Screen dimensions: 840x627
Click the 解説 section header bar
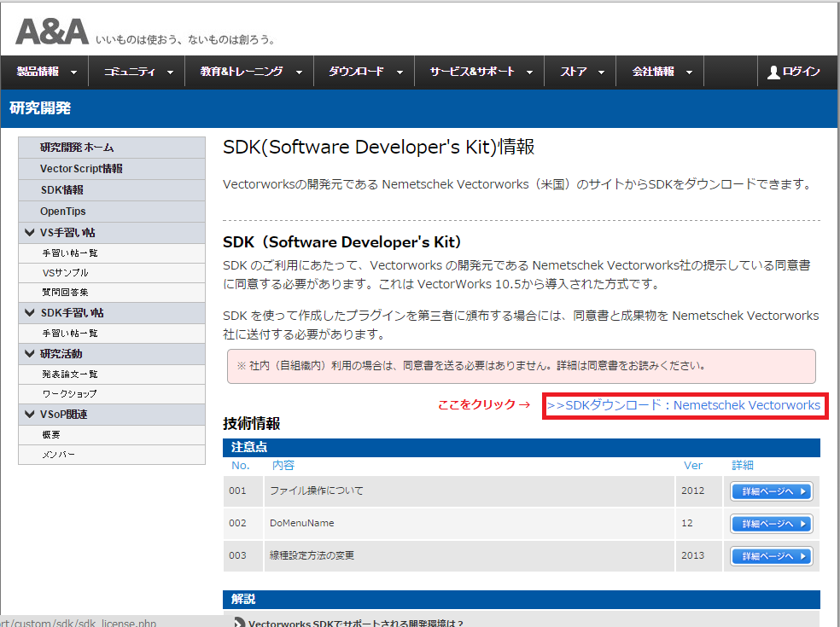click(522, 599)
